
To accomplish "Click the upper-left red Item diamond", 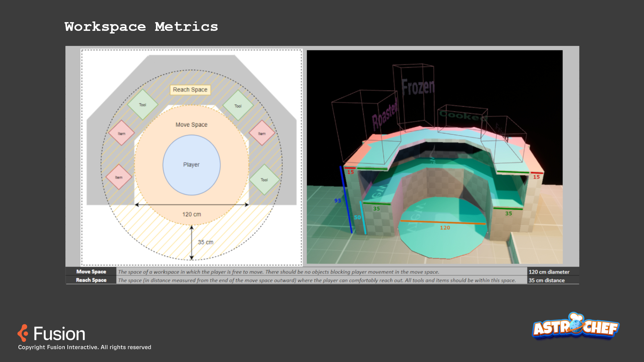I will click(121, 133).
